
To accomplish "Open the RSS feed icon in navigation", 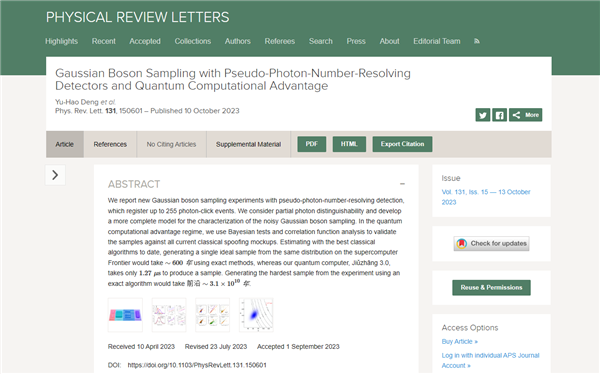I will tap(477, 41).
